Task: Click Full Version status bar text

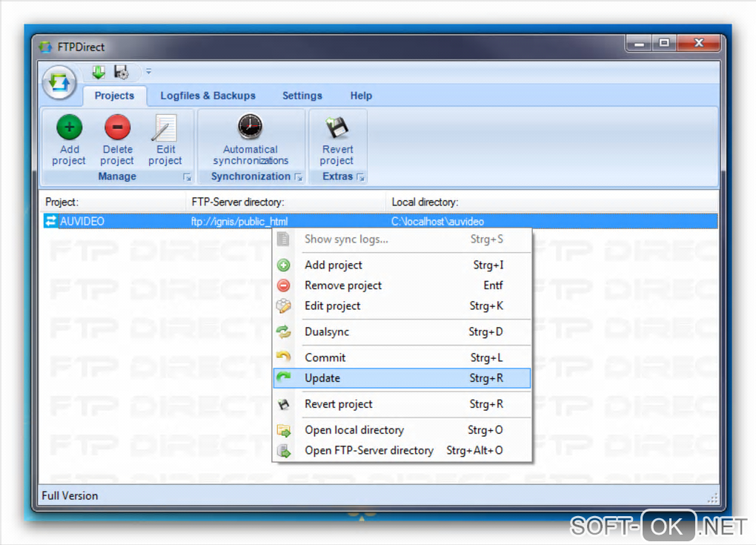Action: [70, 496]
